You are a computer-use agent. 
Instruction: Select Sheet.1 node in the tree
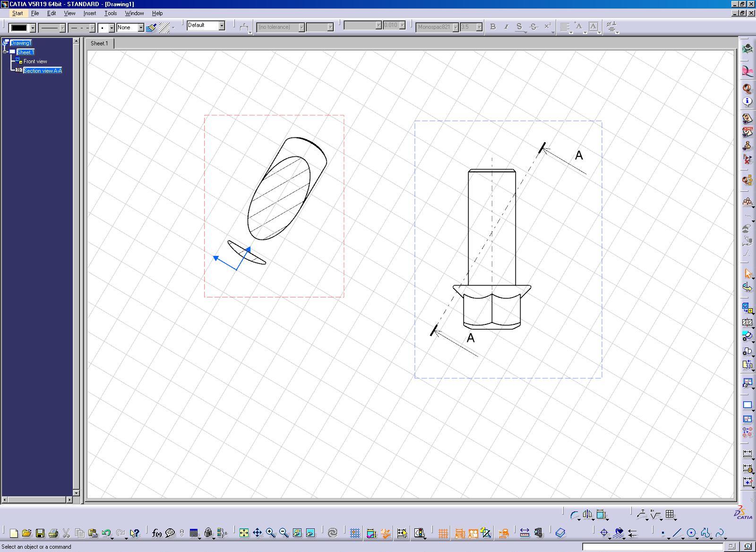[x=26, y=52]
